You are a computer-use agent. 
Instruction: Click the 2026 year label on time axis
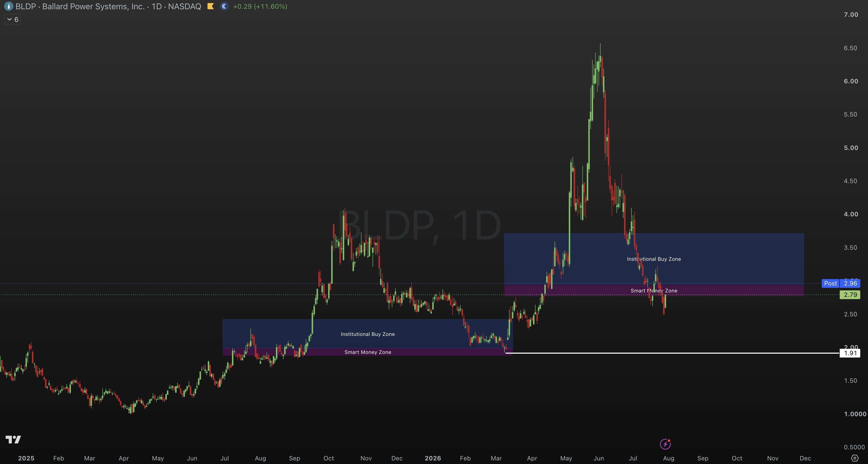click(433, 458)
